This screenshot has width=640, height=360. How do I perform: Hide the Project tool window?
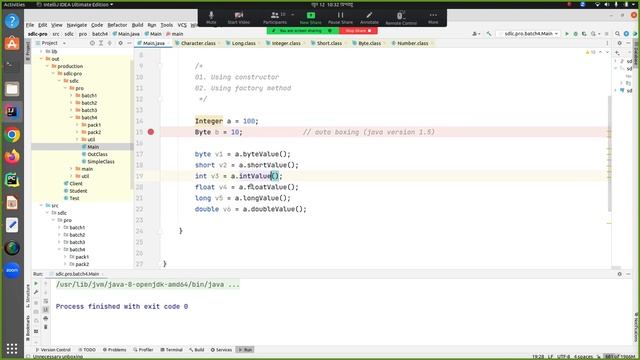129,43
